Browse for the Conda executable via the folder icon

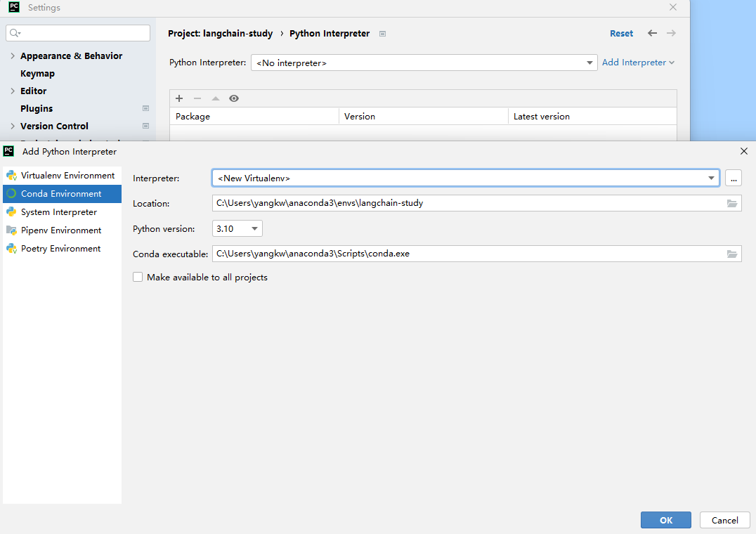pyautogui.click(x=732, y=254)
